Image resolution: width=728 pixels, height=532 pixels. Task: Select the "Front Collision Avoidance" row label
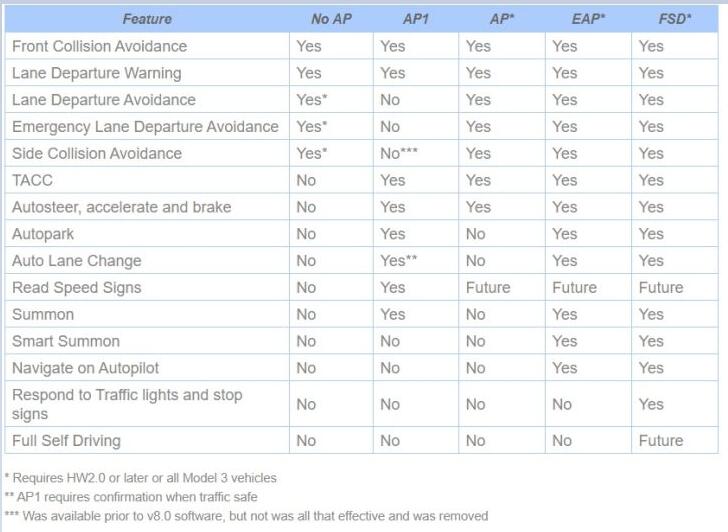pos(99,46)
